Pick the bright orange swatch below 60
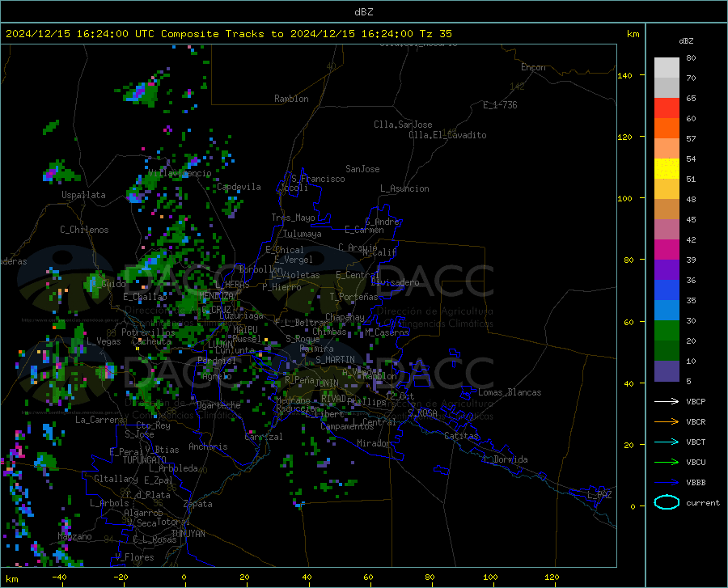 coord(667,129)
